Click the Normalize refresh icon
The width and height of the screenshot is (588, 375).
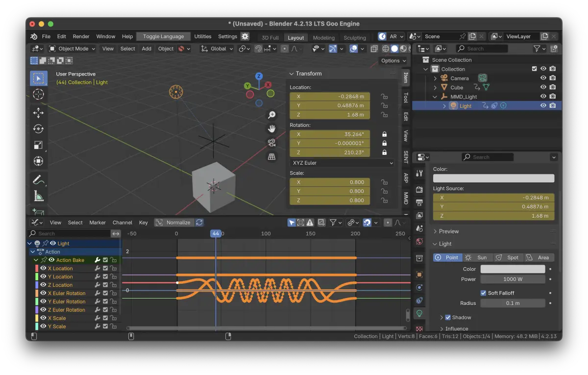pyautogui.click(x=199, y=223)
